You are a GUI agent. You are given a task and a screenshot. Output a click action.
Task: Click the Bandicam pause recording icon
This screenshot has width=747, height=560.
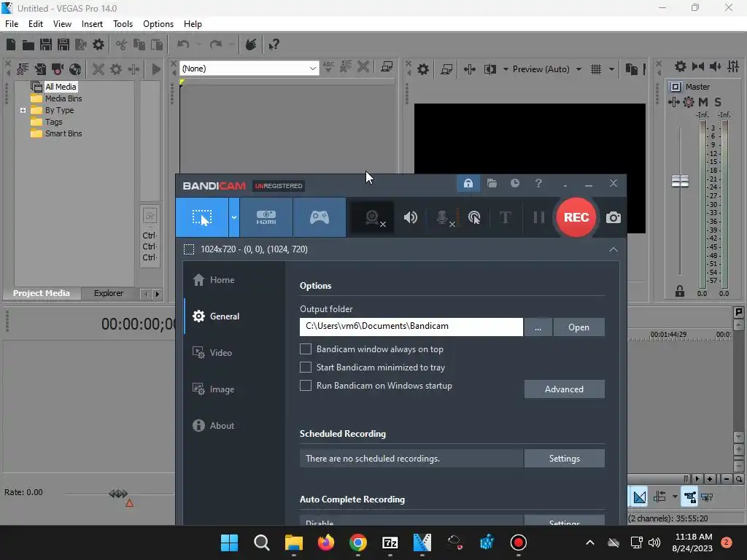(x=539, y=217)
